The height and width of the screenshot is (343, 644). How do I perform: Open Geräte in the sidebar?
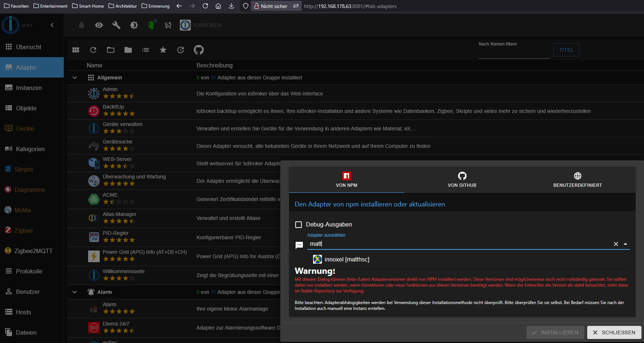(32, 129)
